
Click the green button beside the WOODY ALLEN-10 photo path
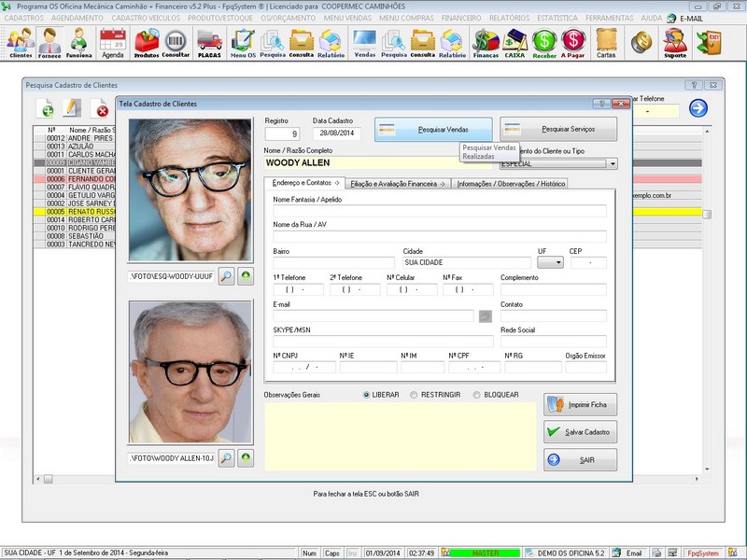point(246,457)
